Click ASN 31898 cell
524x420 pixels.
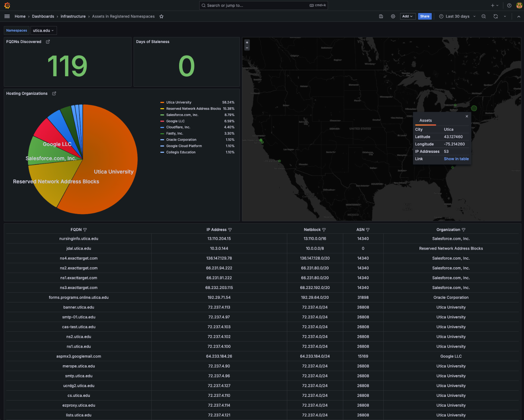363,297
